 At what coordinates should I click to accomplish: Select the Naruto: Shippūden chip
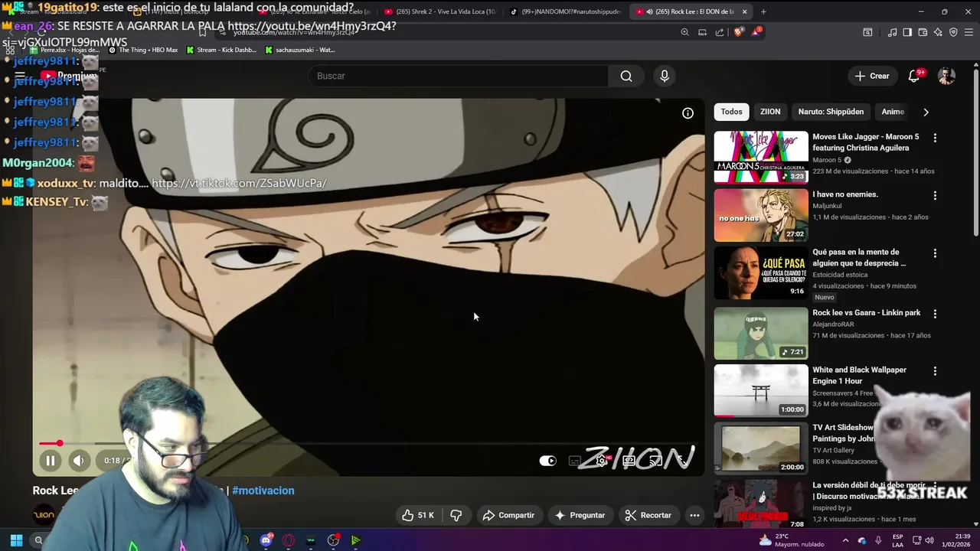click(831, 112)
